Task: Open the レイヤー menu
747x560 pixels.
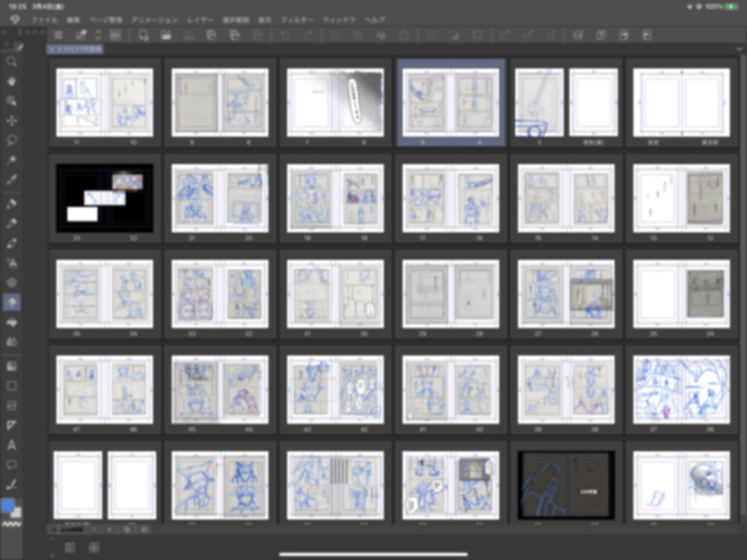Action: tap(200, 20)
